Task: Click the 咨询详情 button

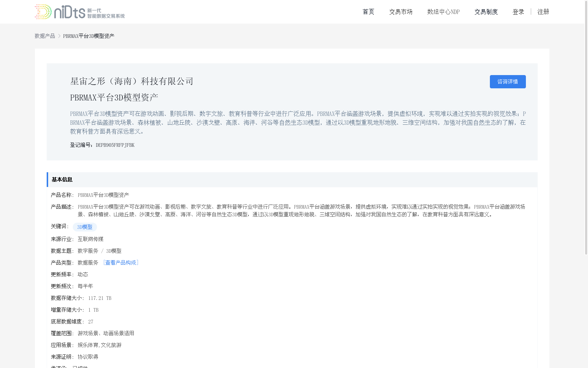Action: coord(508,82)
